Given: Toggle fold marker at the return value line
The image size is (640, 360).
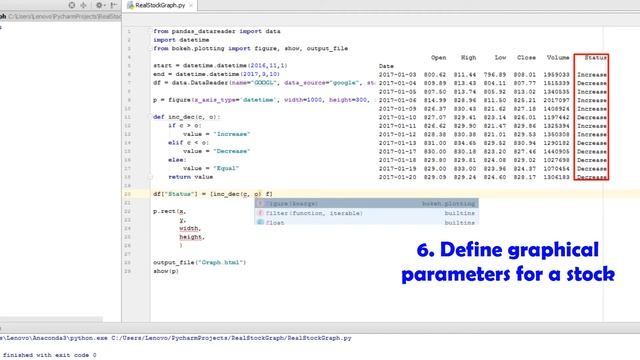Looking at the screenshot, I should point(150,177).
